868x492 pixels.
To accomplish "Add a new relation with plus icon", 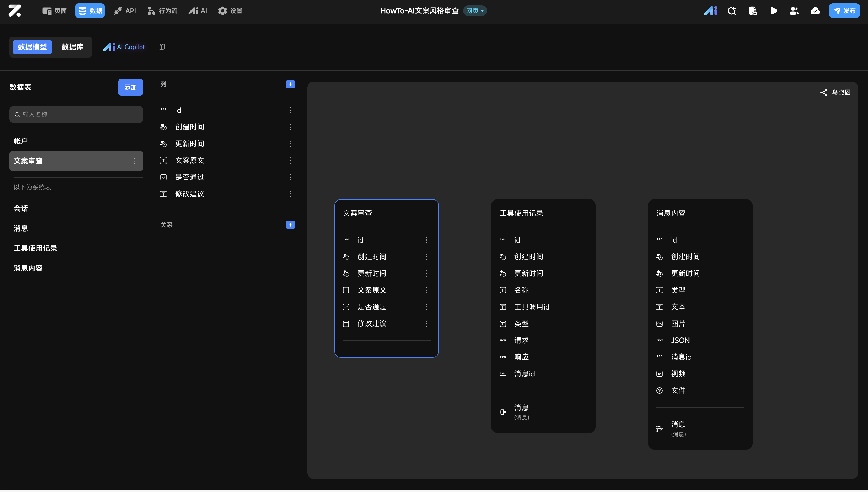I will [290, 225].
